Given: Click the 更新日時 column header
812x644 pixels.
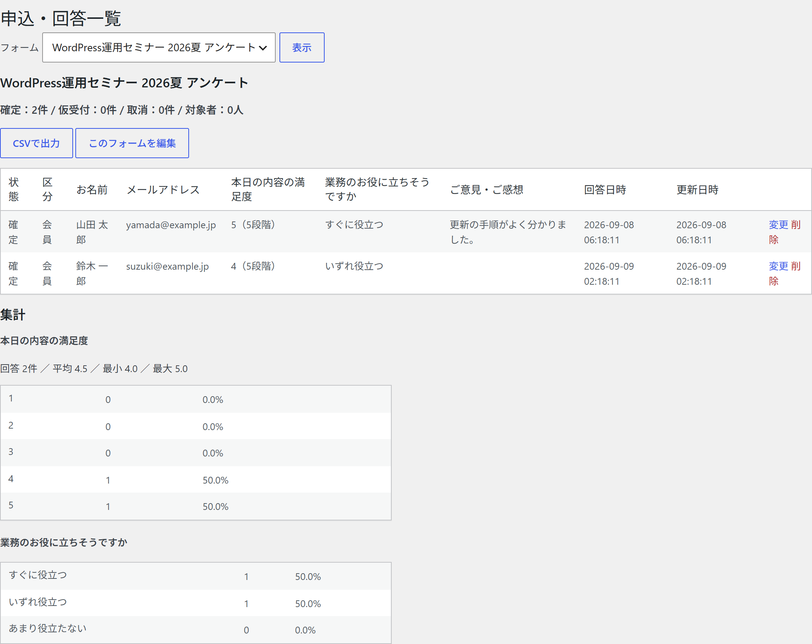Looking at the screenshot, I should coord(697,189).
